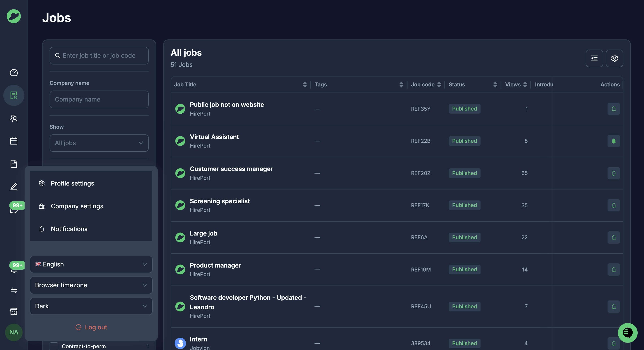Open Company settings menu item

click(91, 206)
